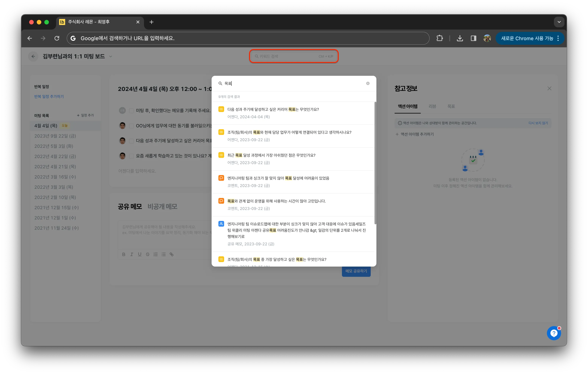Open result '최근 목표 달성 과정에서'

coord(293,159)
